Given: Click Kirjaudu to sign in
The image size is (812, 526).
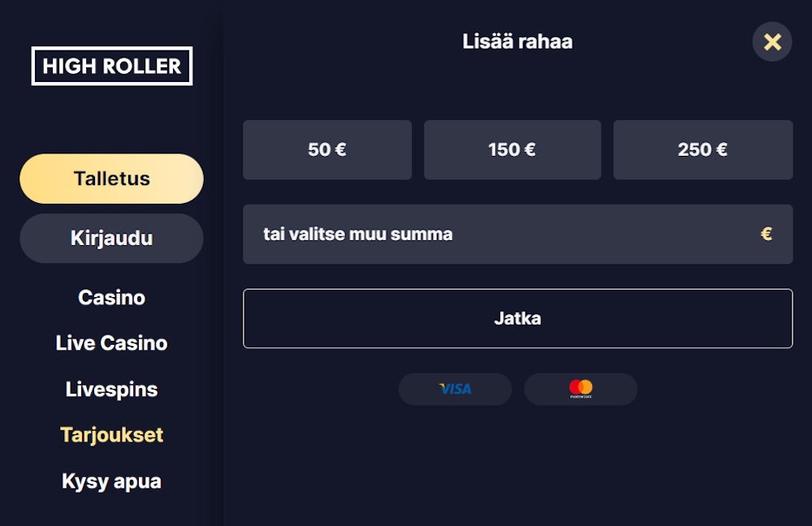Looking at the screenshot, I should coord(111,238).
